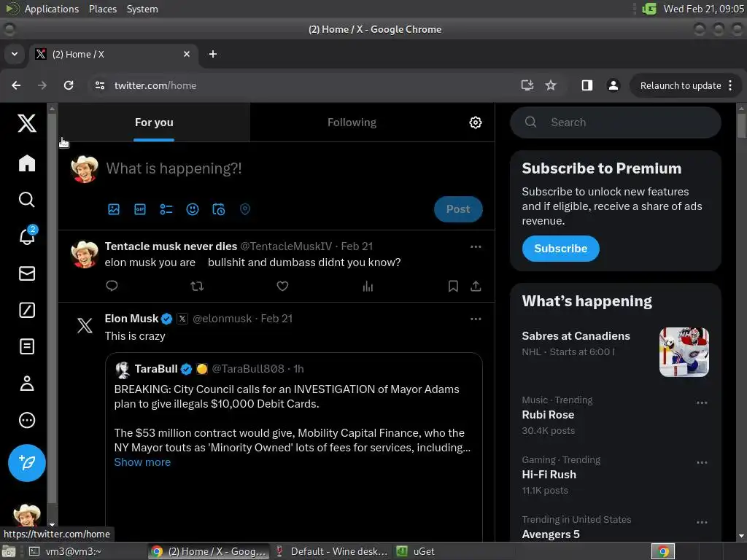
Task: Open Sabres at Canadiens thumbnail
Action: (x=684, y=352)
